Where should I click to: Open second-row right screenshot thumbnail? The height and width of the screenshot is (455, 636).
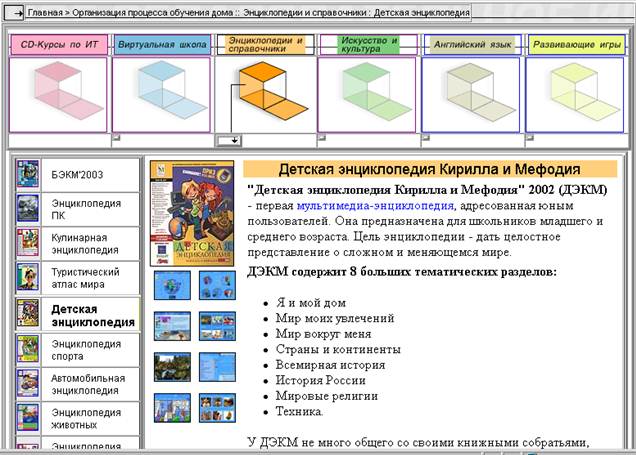tap(217, 326)
